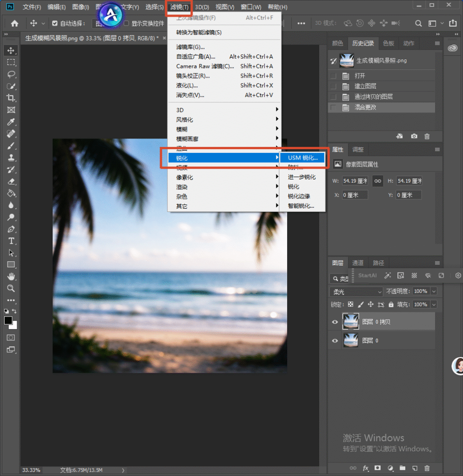The width and height of the screenshot is (463, 476).
Task: Hide the 图层 0 layer
Action: 335,341
